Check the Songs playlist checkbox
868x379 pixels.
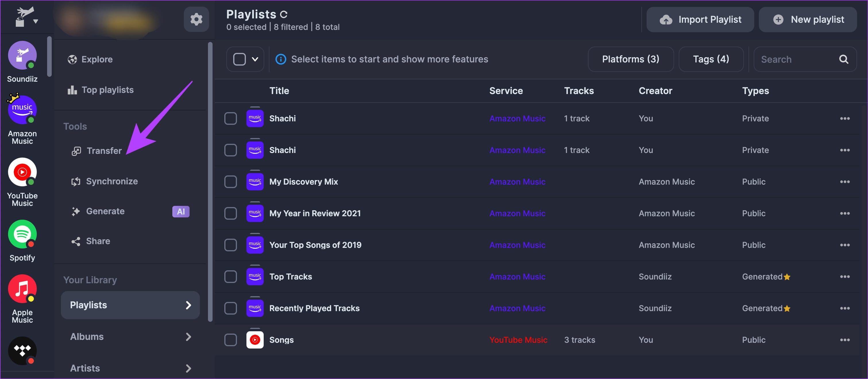230,340
